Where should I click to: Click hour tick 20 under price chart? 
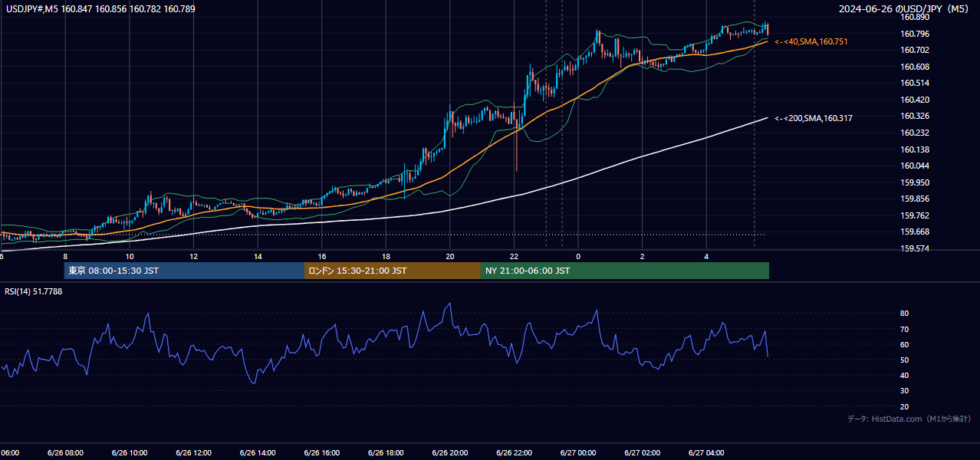tap(450, 256)
